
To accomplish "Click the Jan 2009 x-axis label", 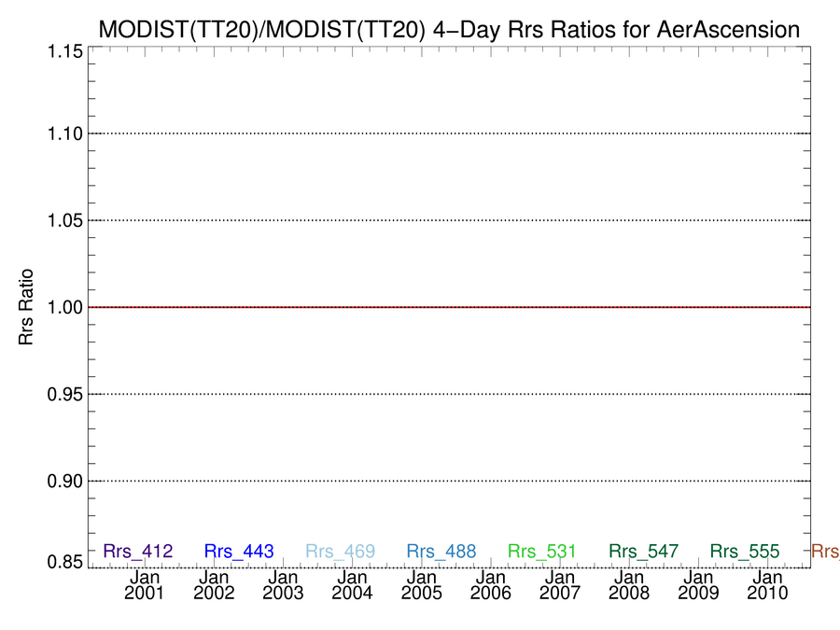I will 698,585.
